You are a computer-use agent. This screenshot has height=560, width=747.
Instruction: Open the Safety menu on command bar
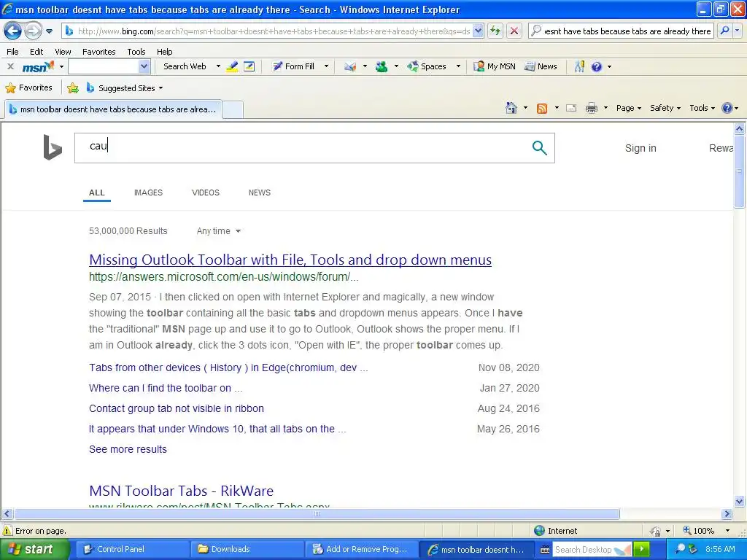tap(665, 108)
